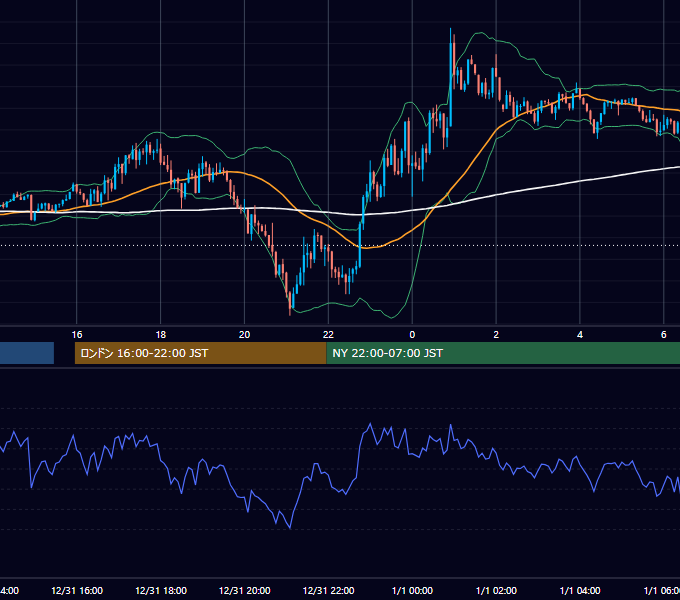Click the 12/31 18:00 date label

pyautogui.click(x=161, y=590)
